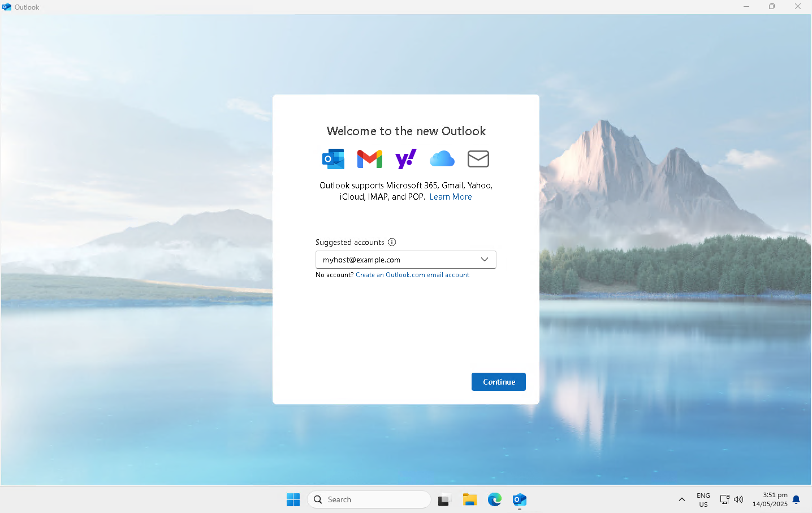Open the clock showing 3:51 pm
Viewport: 812px width, 513px height.
click(x=770, y=499)
